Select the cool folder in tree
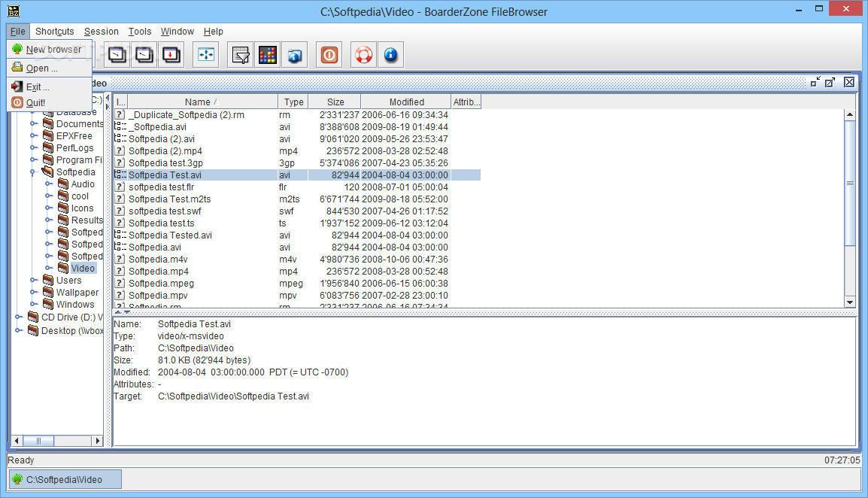868x498 pixels. coord(80,196)
